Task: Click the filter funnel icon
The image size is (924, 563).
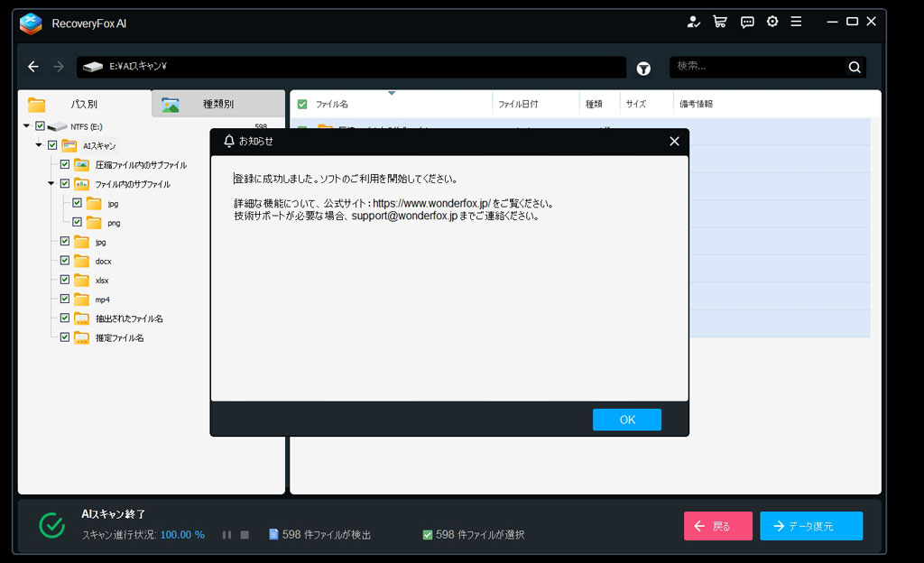Action: (643, 68)
